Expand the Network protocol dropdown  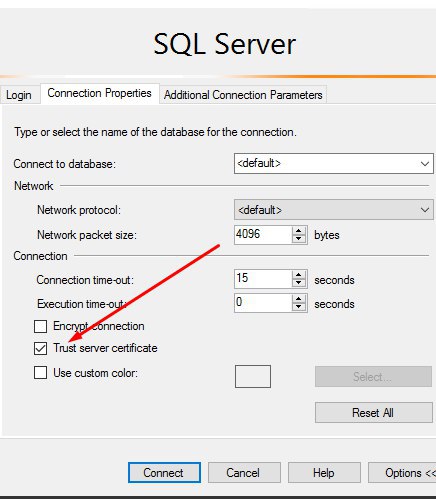334,210
